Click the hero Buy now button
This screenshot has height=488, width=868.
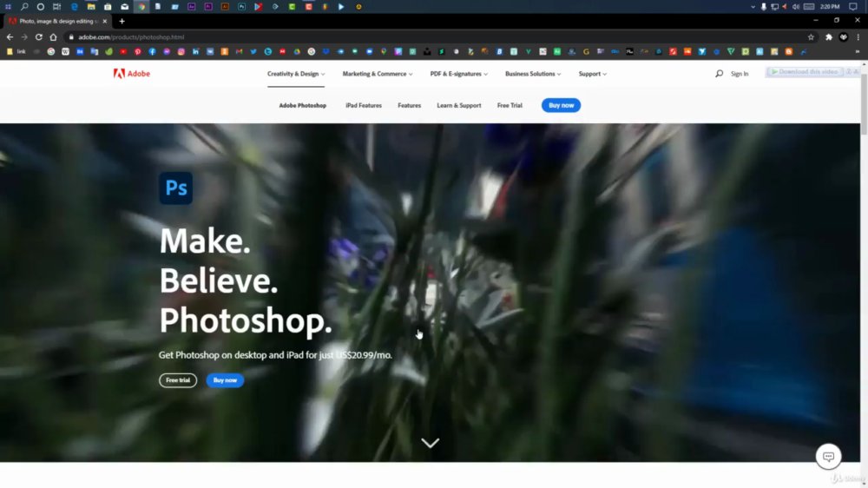tap(225, 380)
